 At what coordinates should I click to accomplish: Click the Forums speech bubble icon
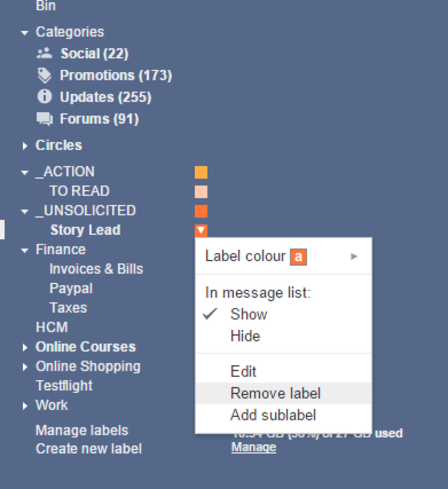pyautogui.click(x=45, y=118)
